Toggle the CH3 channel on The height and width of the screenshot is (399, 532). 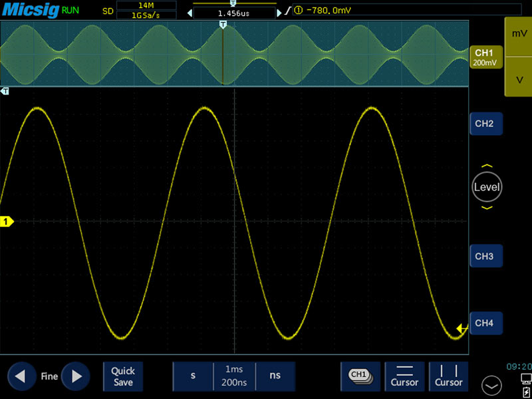(485, 256)
